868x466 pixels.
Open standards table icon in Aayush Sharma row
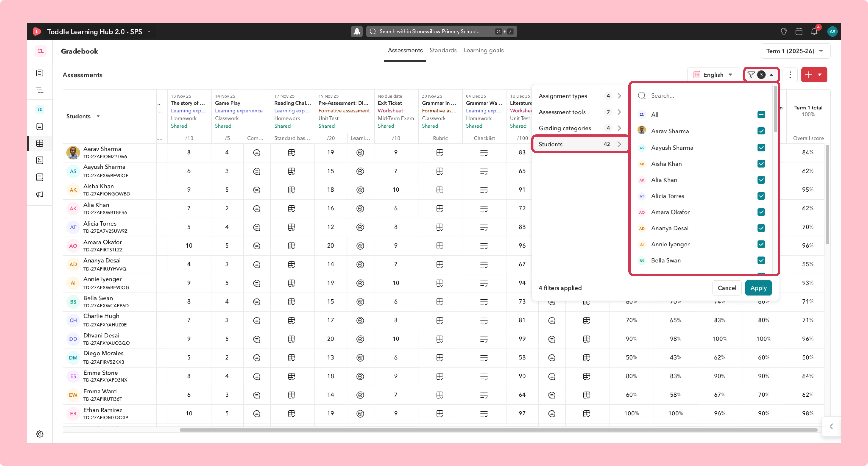click(x=291, y=171)
